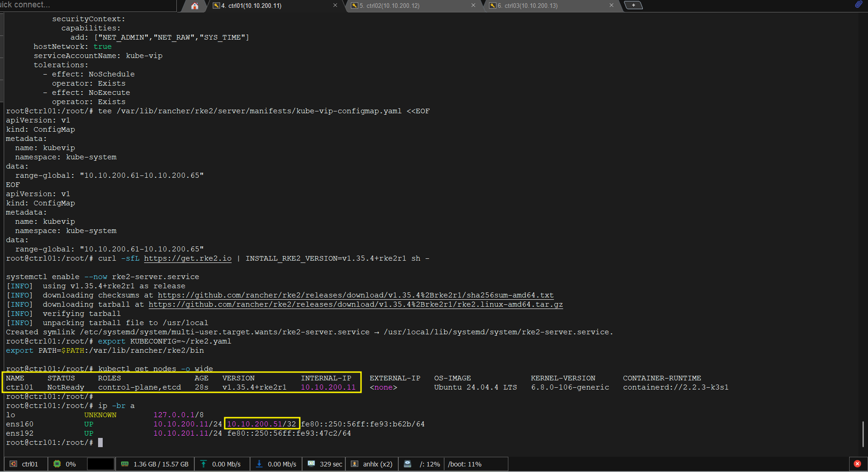Click the logged-in users icon
The width and height of the screenshot is (868, 472).
pos(355,464)
